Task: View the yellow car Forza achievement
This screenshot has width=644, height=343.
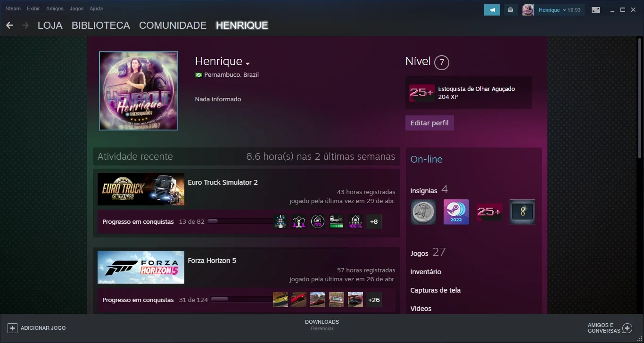Action: coord(281,300)
